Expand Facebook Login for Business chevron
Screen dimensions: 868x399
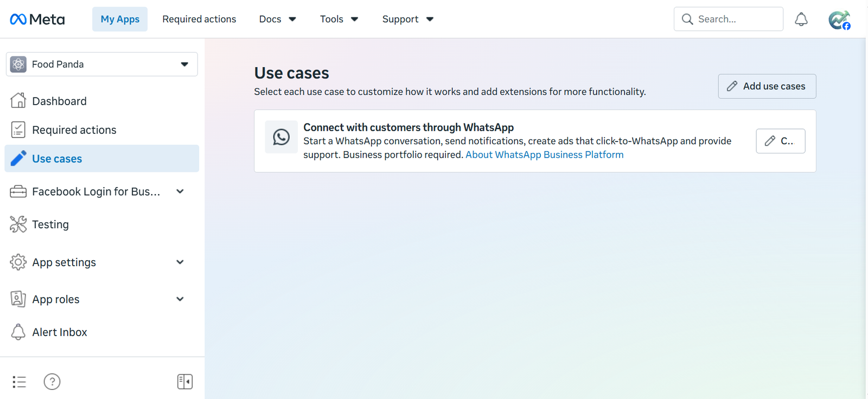[180, 191]
